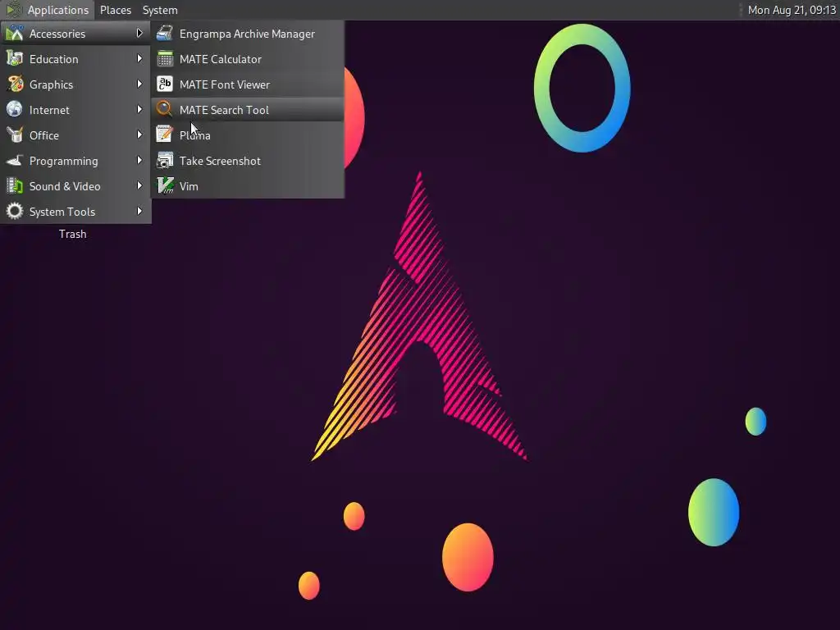Click the MATE Font Viewer icon

click(x=164, y=84)
